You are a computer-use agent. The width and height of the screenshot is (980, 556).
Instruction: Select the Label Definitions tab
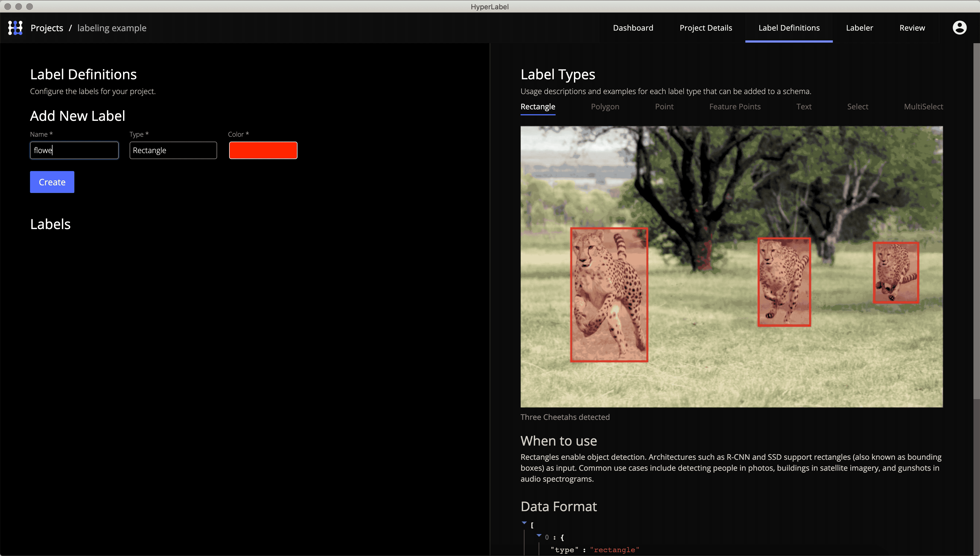tap(789, 28)
